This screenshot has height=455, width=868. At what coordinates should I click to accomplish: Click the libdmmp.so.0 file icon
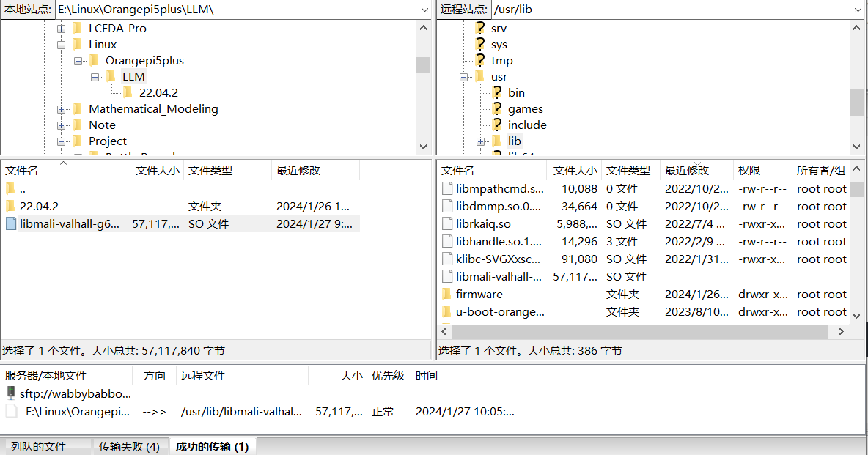click(x=447, y=207)
